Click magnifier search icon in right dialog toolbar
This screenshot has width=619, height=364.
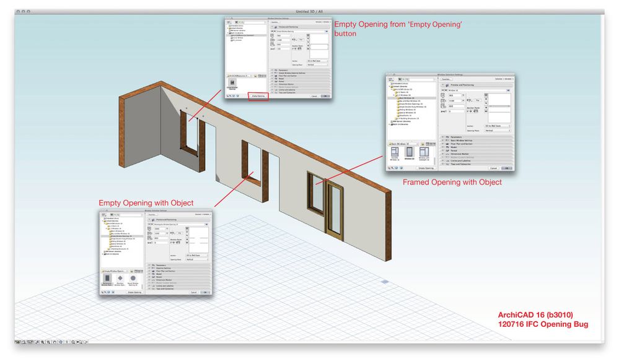pos(408,80)
